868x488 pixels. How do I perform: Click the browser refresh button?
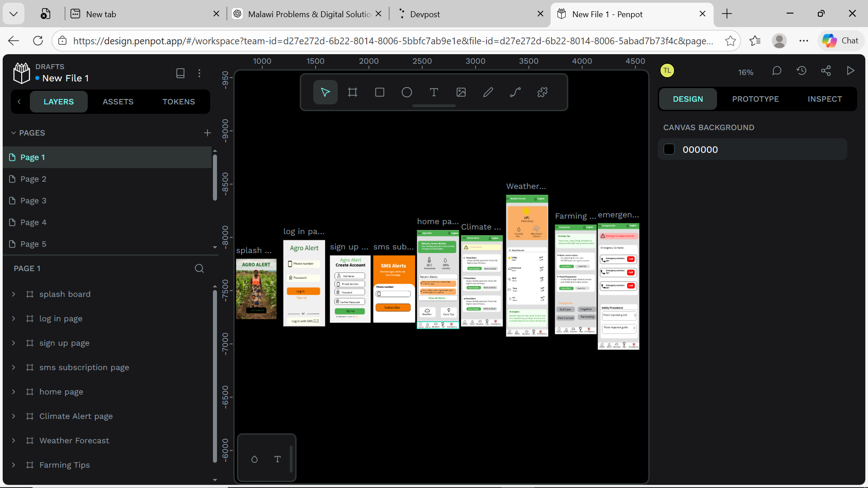[38, 41]
